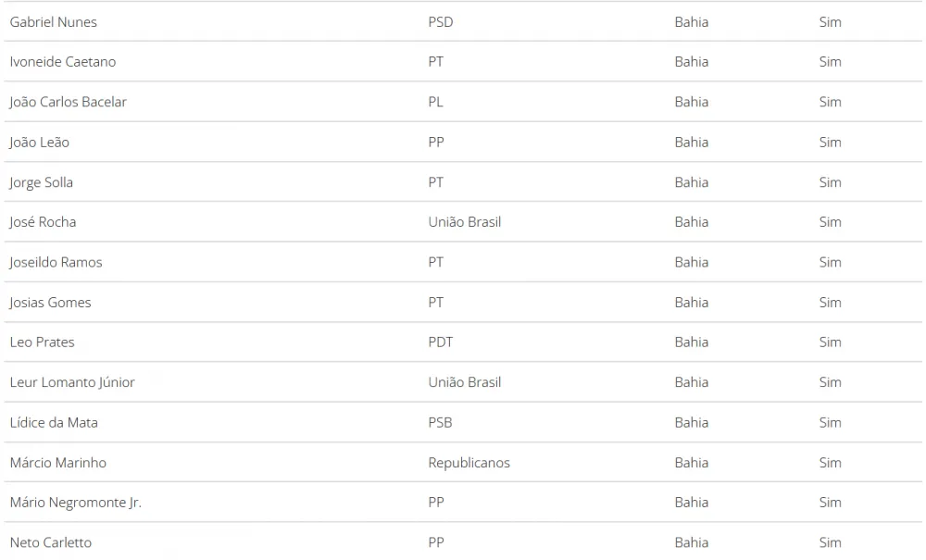Select Lídice da Mata in table
Viewport: 926px width, 560px height.
(x=54, y=422)
